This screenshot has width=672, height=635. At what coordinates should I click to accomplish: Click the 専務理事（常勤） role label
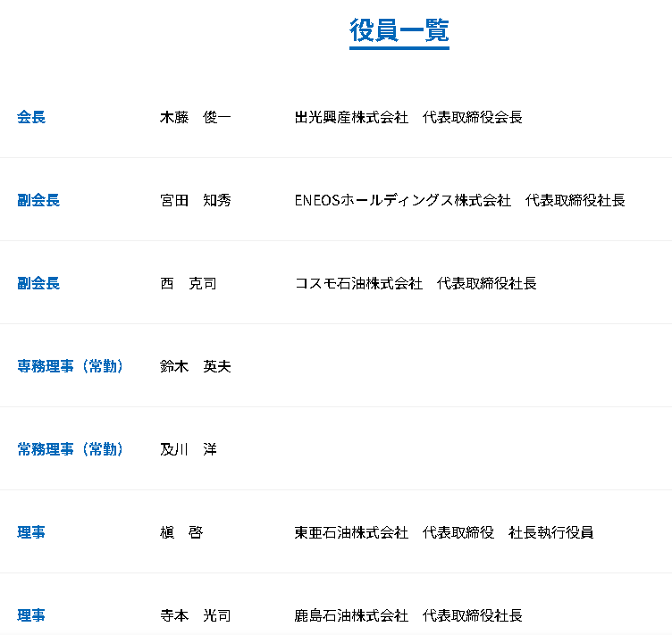71,366
